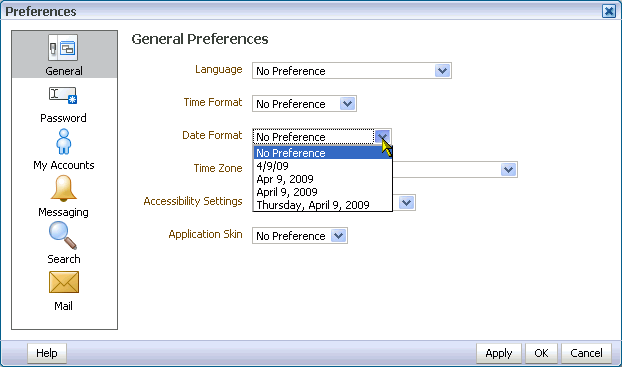Open the General preferences icon

click(63, 48)
